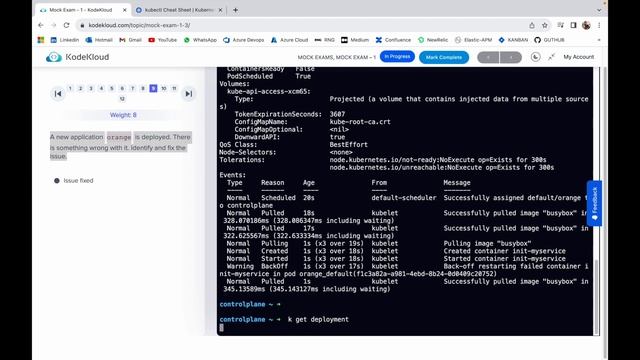Select question number 5
The height and width of the screenshot is (360, 640).
pyautogui.click(x=111, y=88)
